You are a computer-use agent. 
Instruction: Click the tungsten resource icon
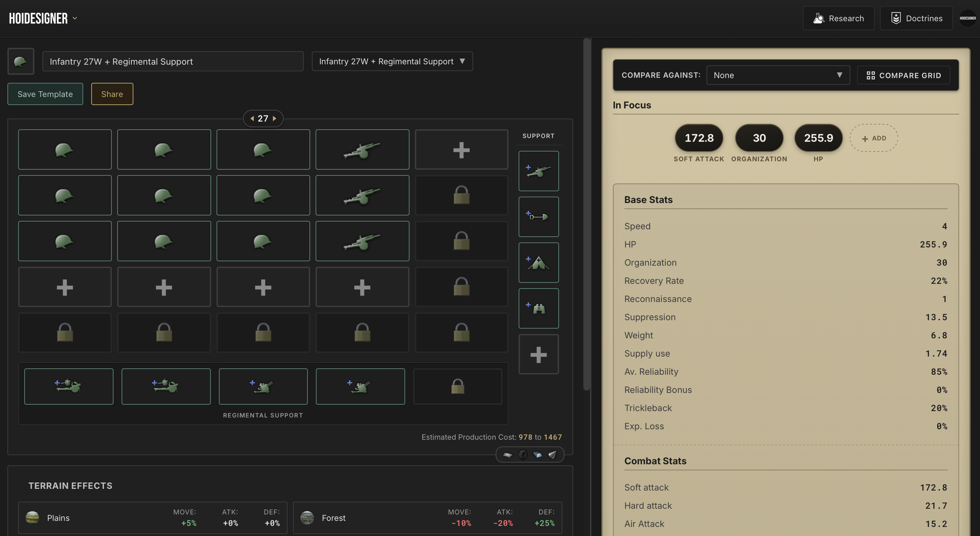[x=552, y=455]
